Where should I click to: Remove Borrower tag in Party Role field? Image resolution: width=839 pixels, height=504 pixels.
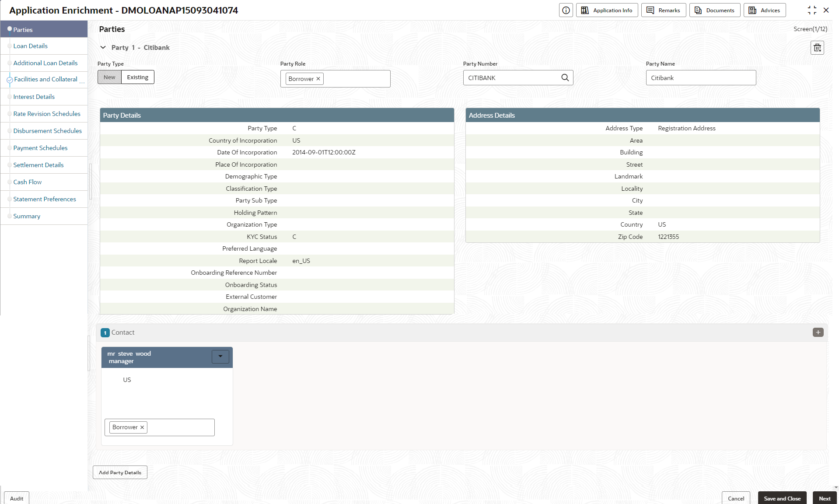(318, 79)
